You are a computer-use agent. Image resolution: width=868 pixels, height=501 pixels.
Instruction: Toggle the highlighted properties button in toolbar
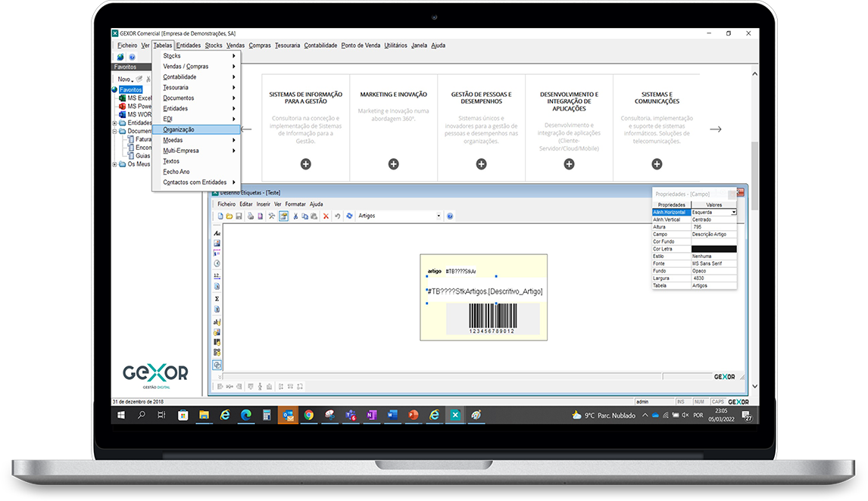283,216
